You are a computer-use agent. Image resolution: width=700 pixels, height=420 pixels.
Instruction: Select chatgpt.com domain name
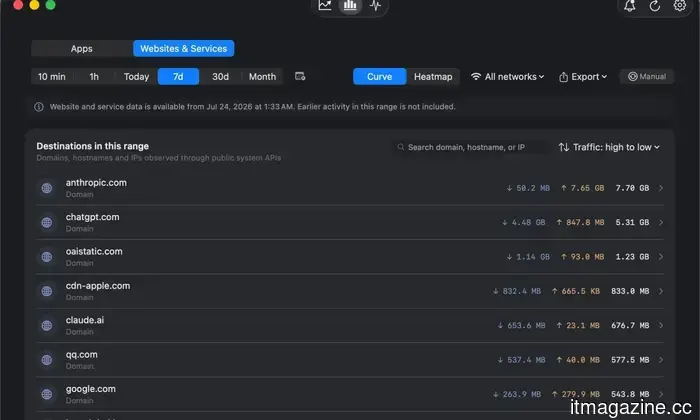tap(92, 217)
